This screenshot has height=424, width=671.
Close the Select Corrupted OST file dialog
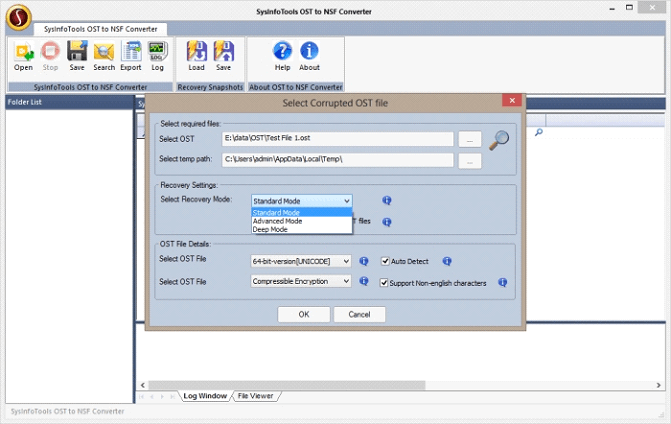[x=512, y=101]
